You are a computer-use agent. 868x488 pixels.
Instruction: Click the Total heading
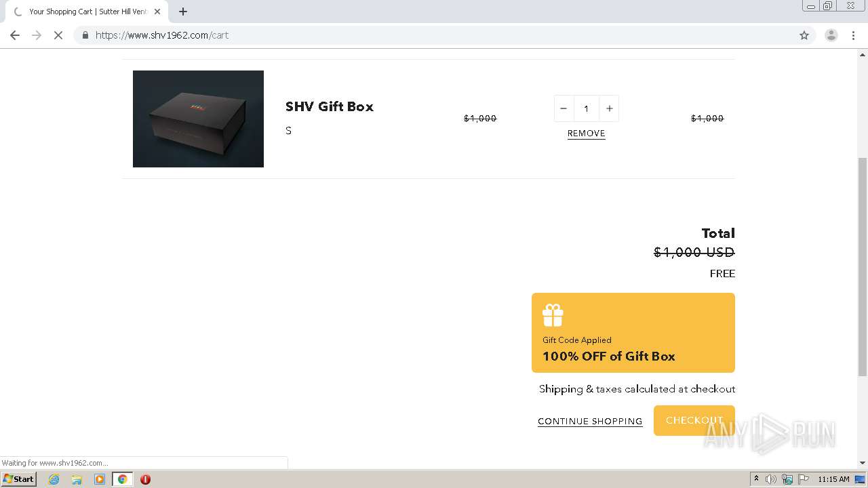pyautogui.click(x=718, y=233)
